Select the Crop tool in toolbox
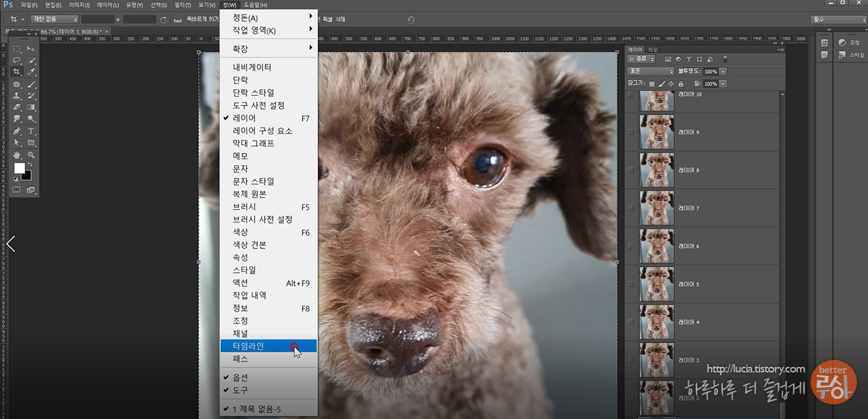 pyautogui.click(x=17, y=72)
